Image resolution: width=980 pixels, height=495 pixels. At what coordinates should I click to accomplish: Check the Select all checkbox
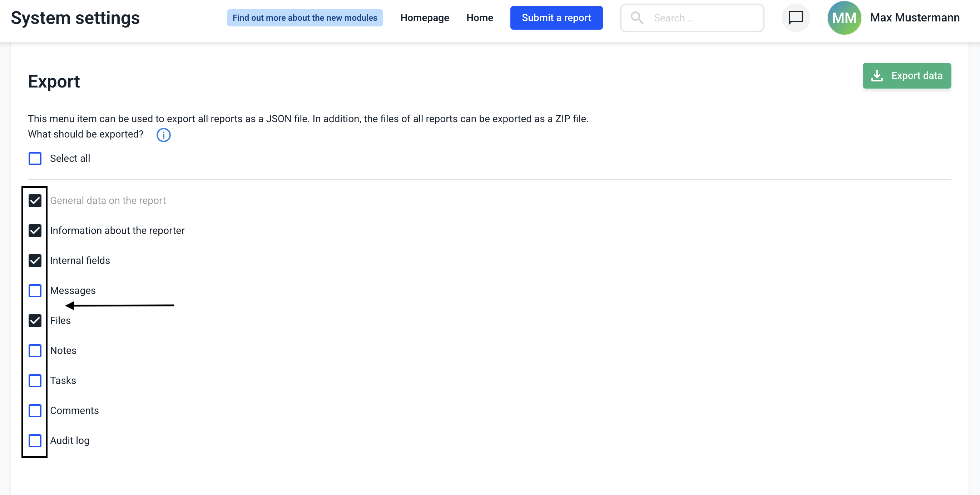pyautogui.click(x=35, y=159)
